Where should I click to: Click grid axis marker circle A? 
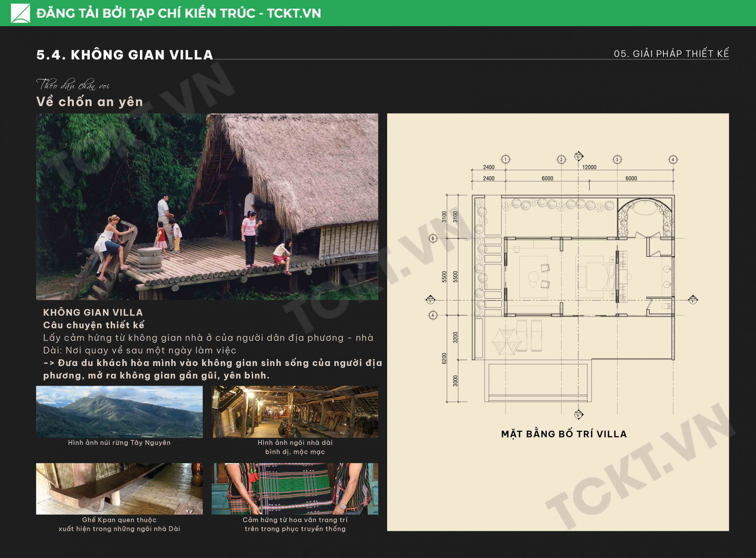tap(433, 315)
